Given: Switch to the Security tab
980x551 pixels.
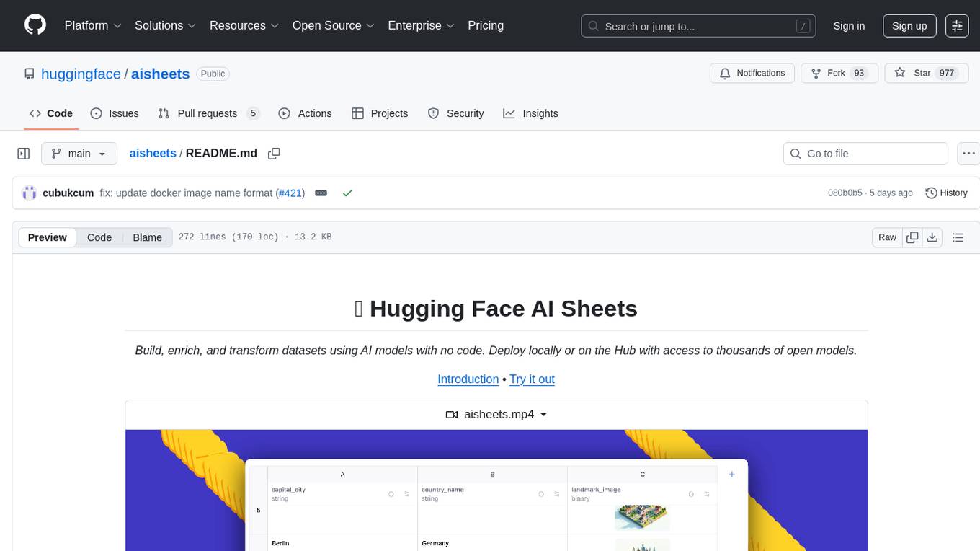Looking at the screenshot, I should click(x=455, y=113).
